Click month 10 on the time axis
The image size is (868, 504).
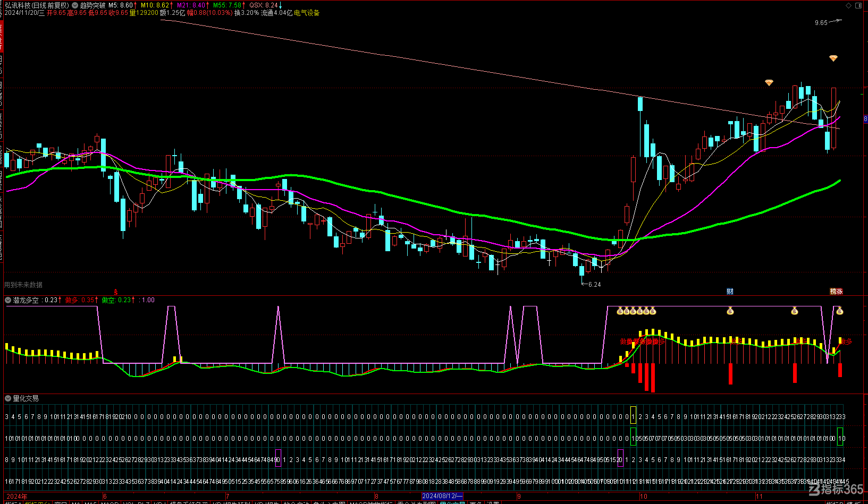643,497
